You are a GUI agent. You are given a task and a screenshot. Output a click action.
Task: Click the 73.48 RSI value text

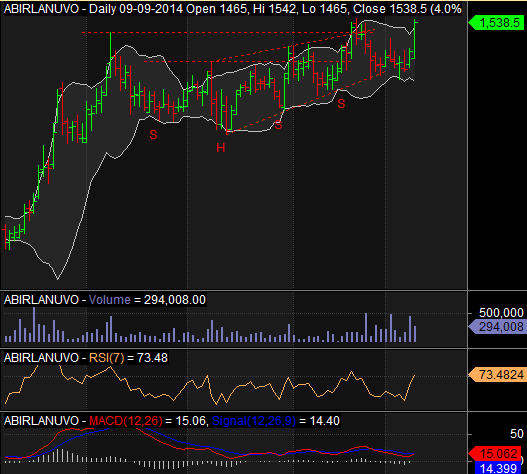click(152, 358)
